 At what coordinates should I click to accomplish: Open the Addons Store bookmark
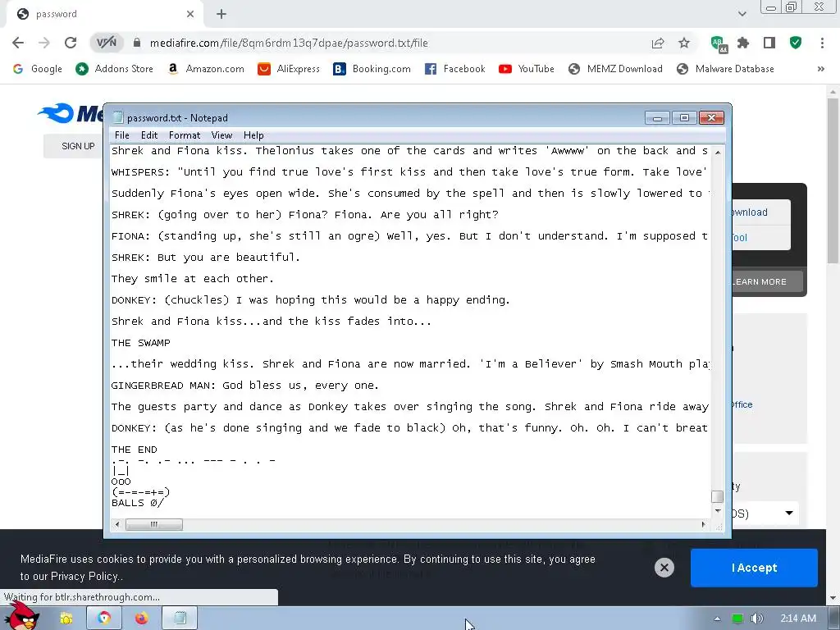[x=115, y=69]
